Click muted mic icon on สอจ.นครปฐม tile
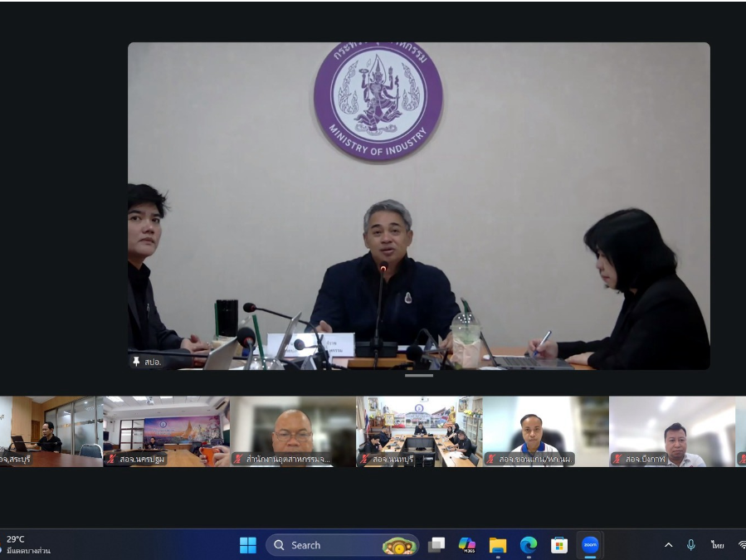 (112, 459)
